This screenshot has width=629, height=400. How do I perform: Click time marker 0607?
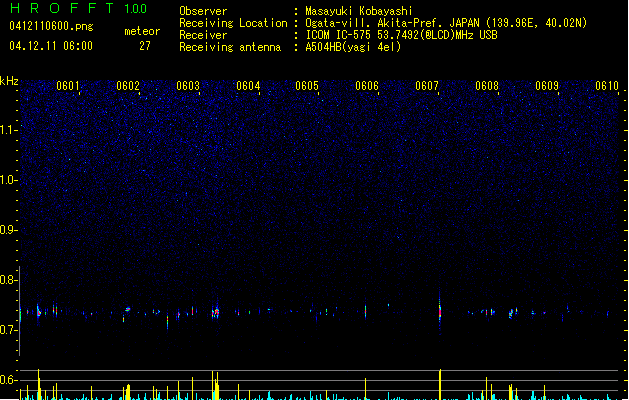[427, 85]
